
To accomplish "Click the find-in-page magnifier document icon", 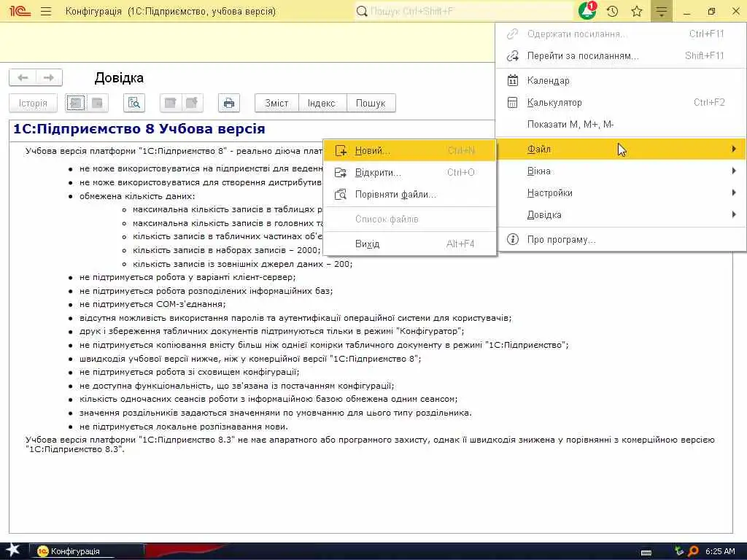I will pyautogui.click(x=134, y=103).
